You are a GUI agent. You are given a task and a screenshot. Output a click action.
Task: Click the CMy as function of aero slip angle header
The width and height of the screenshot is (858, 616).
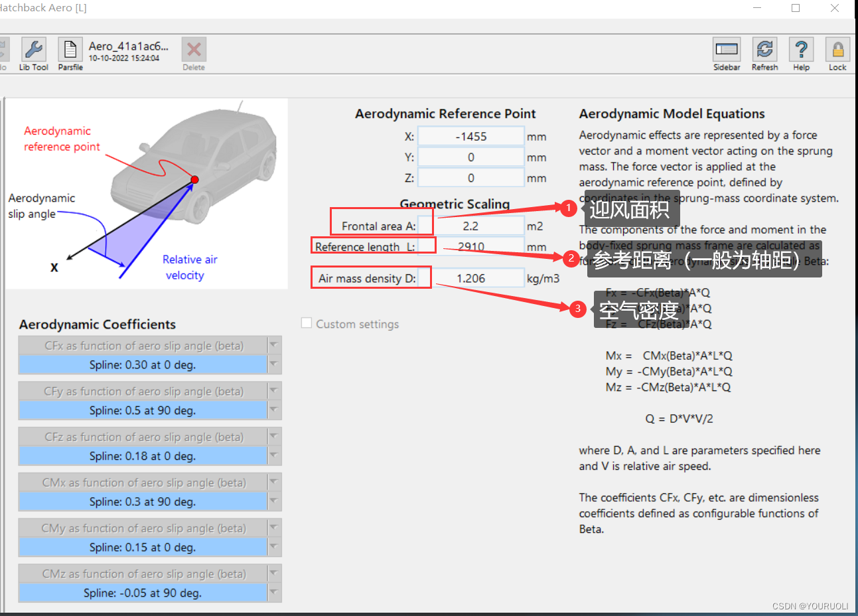[x=143, y=528]
